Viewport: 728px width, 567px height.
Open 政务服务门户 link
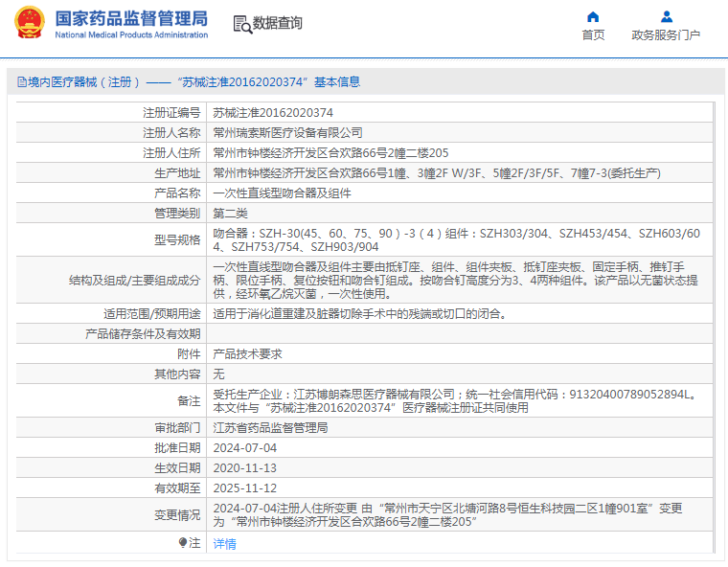pyautogui.click(x=666, y=35)
